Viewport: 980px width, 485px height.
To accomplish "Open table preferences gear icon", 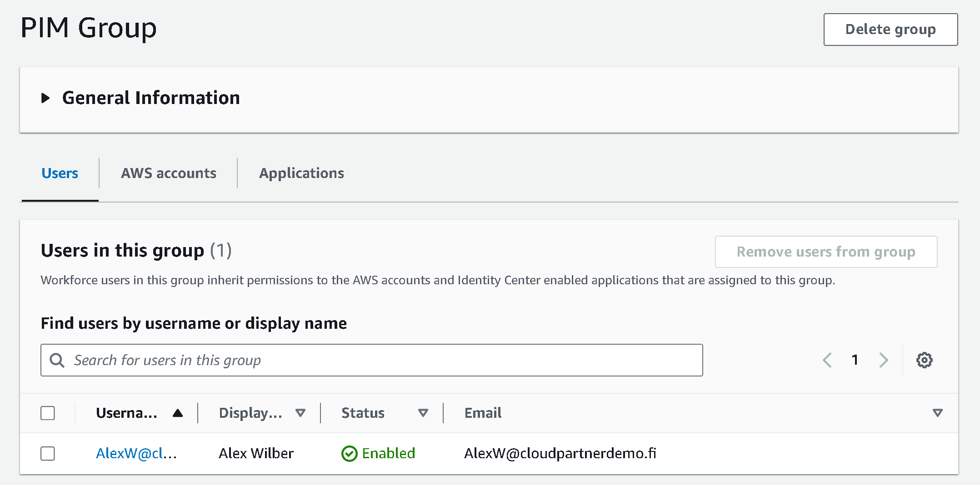I will click(924, 360).
